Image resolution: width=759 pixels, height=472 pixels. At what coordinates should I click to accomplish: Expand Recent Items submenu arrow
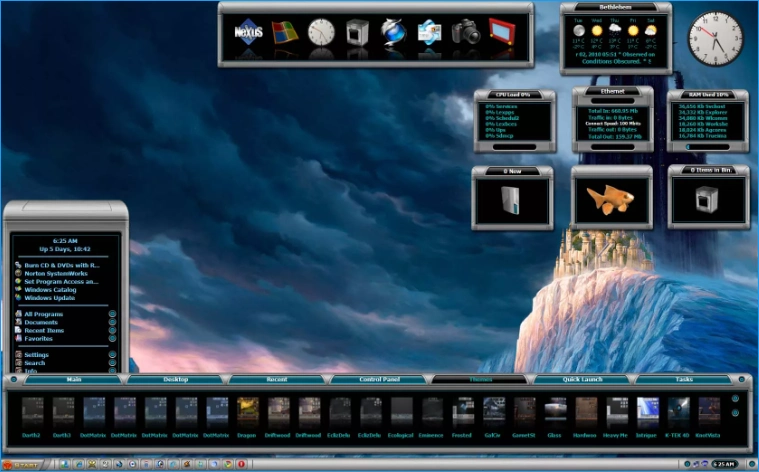112,330
